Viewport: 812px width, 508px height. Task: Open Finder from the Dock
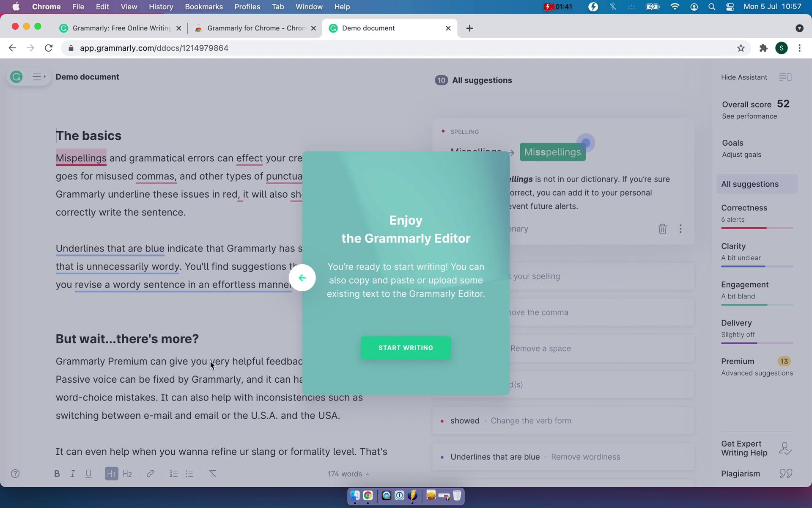[x=354, y=495]
